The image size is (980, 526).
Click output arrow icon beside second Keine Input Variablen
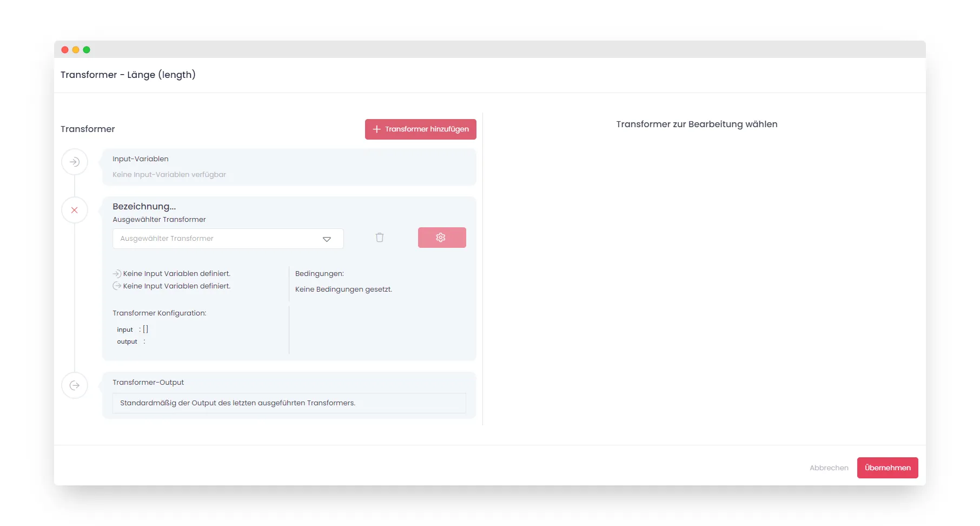[117, 286]
